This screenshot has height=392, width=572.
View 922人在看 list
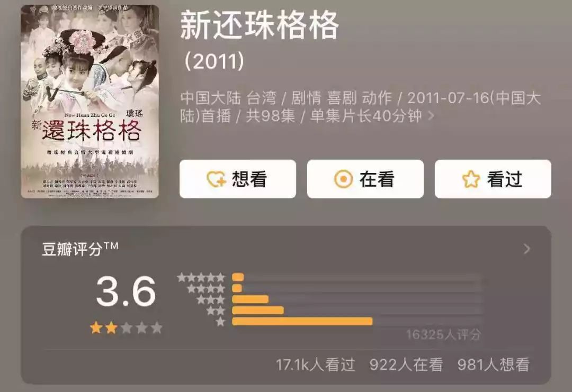[406, 364]
